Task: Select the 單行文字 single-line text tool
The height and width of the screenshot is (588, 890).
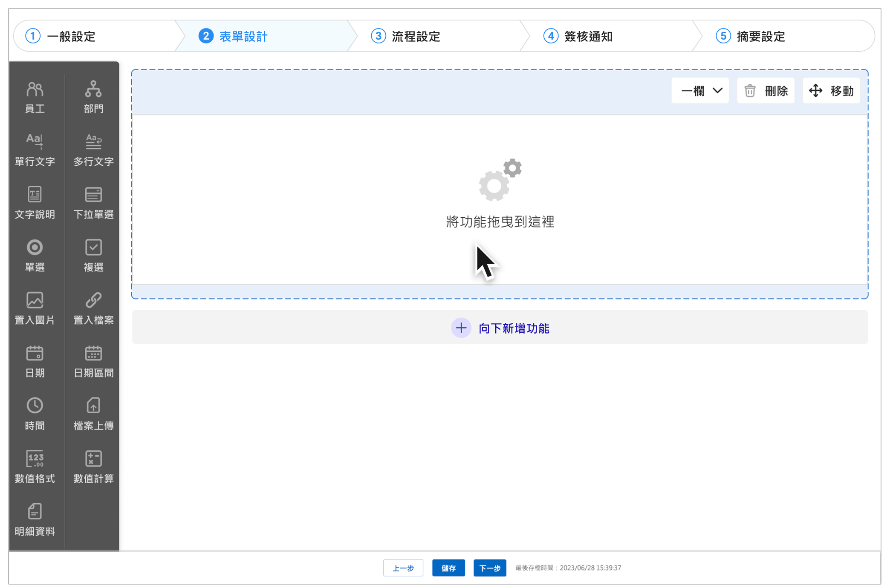Action: pyautogui.click(x=35, y=150)
